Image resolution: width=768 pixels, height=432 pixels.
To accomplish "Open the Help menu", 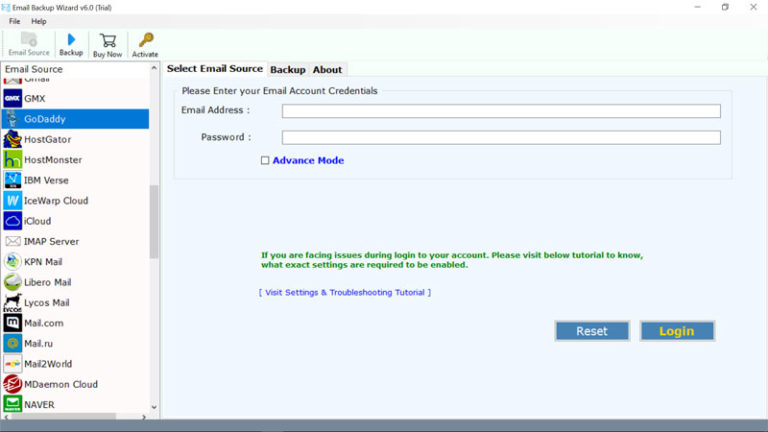I will pos(39,21).
